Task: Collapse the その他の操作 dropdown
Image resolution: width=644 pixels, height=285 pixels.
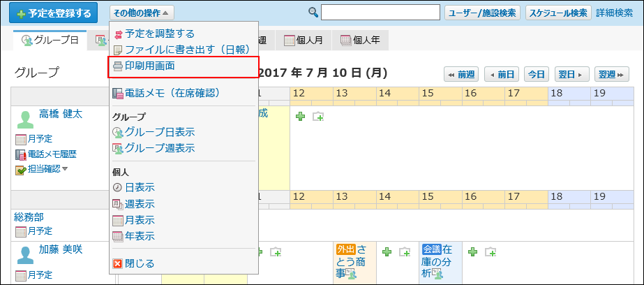Action: coord(142,13)
